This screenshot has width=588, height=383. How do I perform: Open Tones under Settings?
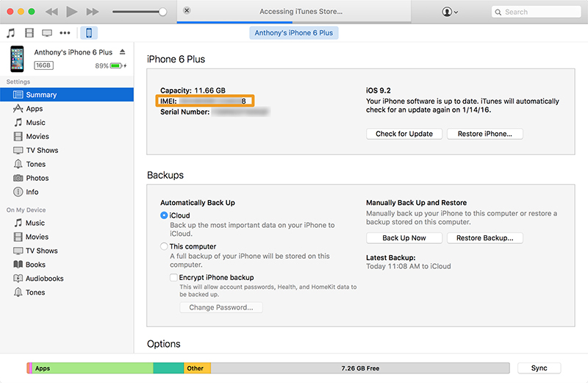[67, 164]
